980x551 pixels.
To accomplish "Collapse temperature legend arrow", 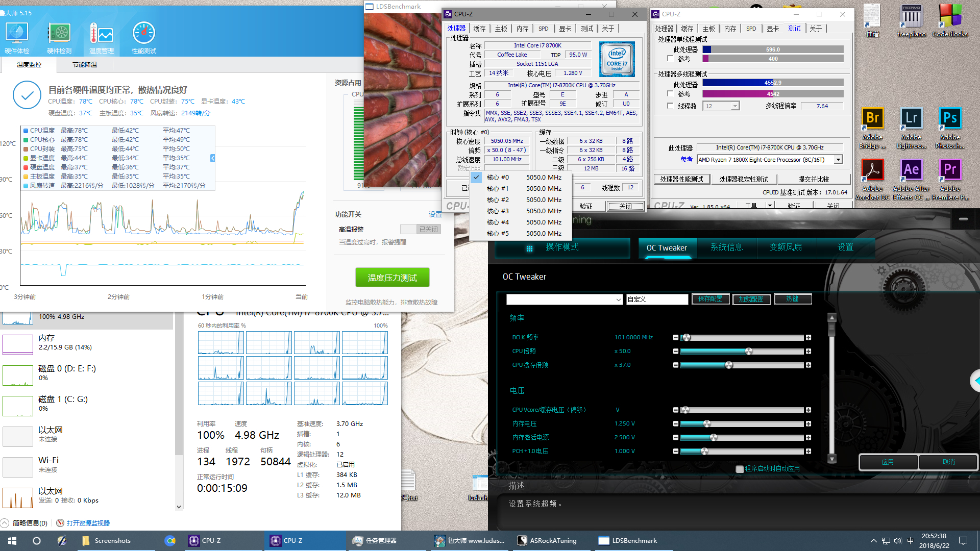I will 212,158.
